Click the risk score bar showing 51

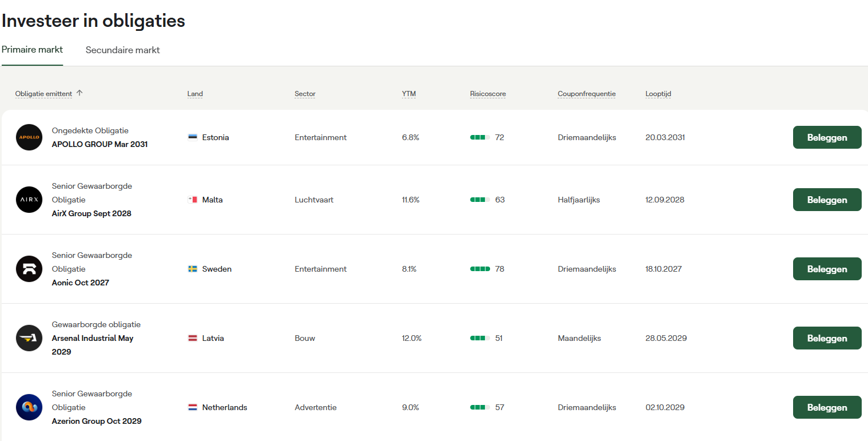click(480, 338)
